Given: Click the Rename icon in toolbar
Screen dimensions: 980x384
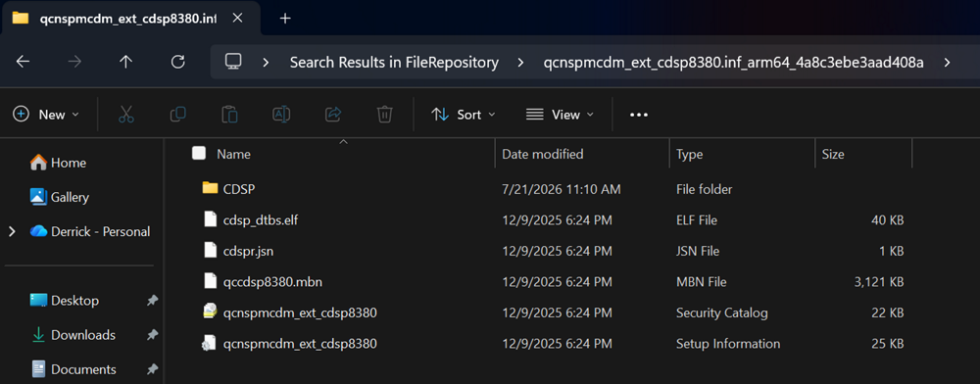Looking at the screenshot, I should (x=281, y=115).
